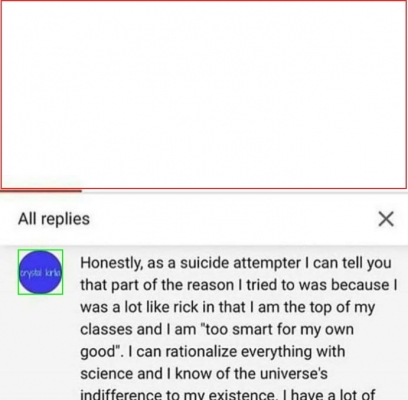
Task: Click the line starting "classes and I am"
Action: [217, 330]
